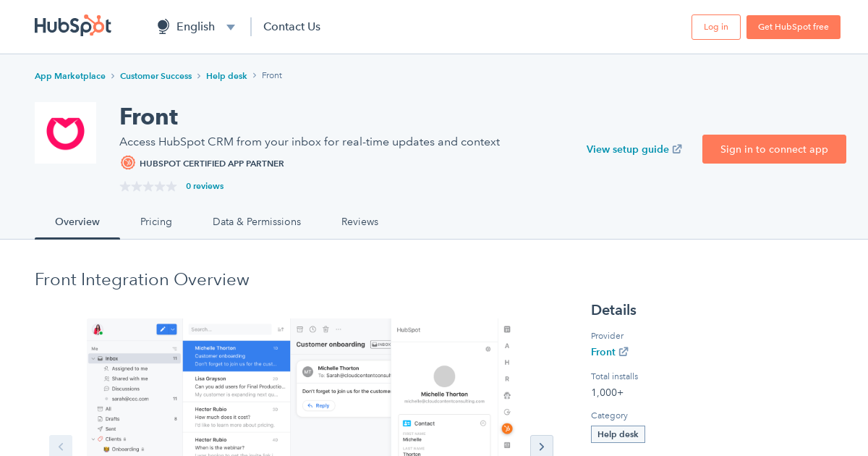
Task: Open Customer Success breadcrumb
Action: coord(156,76)
